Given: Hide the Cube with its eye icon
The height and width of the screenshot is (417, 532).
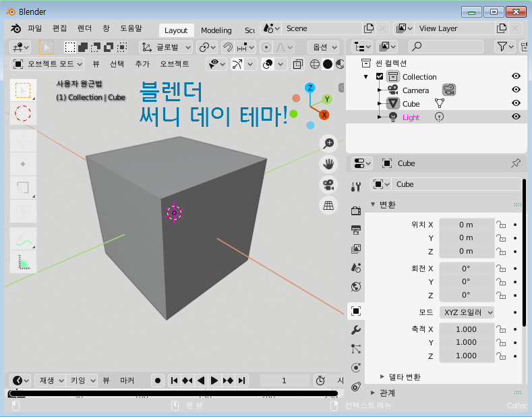Looking at the screenshot, I should pyautogui.click(x=516, y=103).
